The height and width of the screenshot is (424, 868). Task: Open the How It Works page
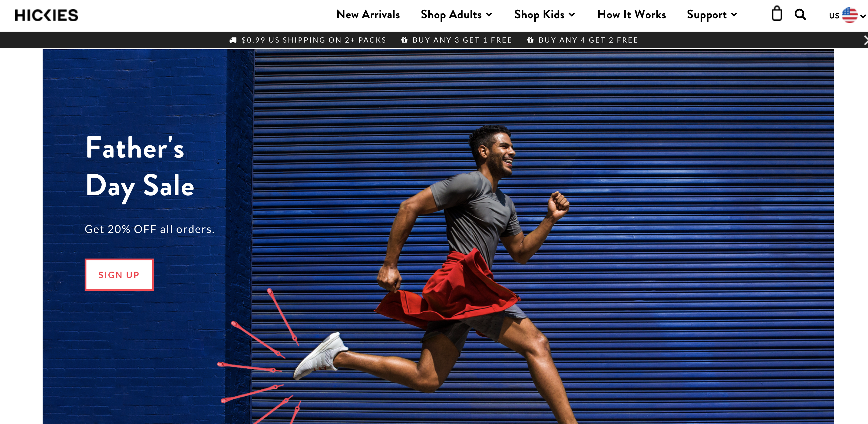point(632,15)
